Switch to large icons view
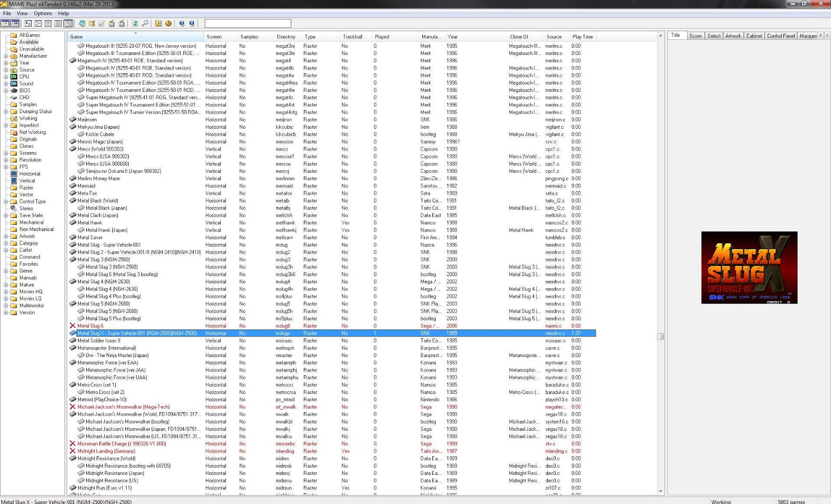Image resolution: width=831 pixels, height=504 pixels. click(x=28, y=23)
